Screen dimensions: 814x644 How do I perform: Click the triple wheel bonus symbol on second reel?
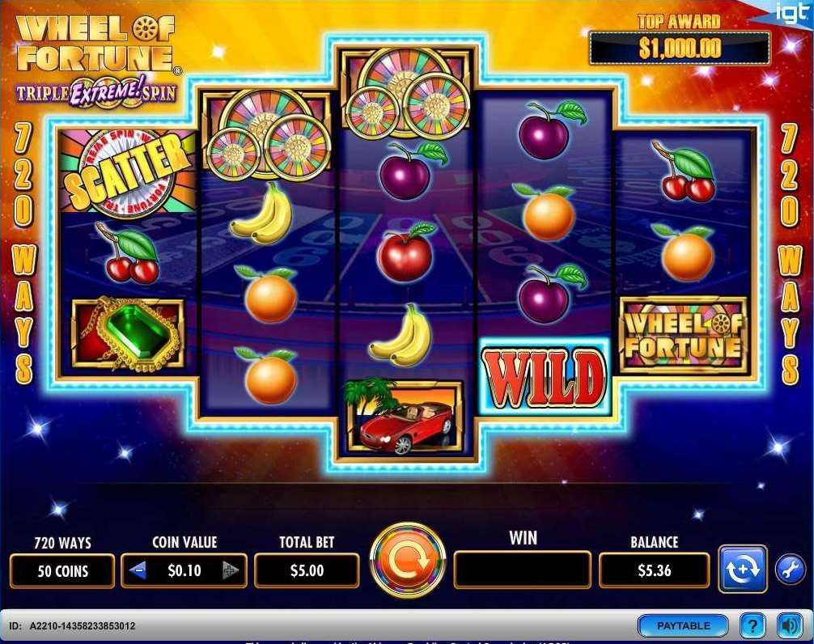[267, 133]
